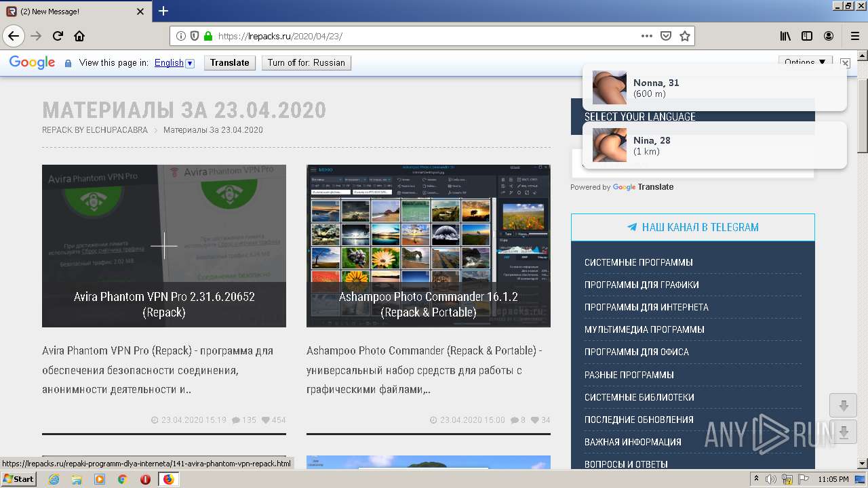Launch Google Chrome from taskbar
Viewport: 868px width, 488px height.
(123, 479)
